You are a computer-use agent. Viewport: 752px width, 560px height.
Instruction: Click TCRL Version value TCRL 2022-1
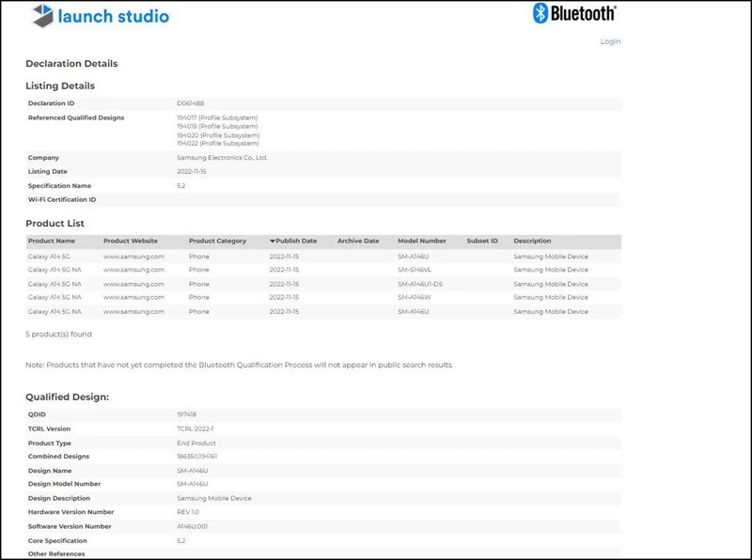[196, 428]
